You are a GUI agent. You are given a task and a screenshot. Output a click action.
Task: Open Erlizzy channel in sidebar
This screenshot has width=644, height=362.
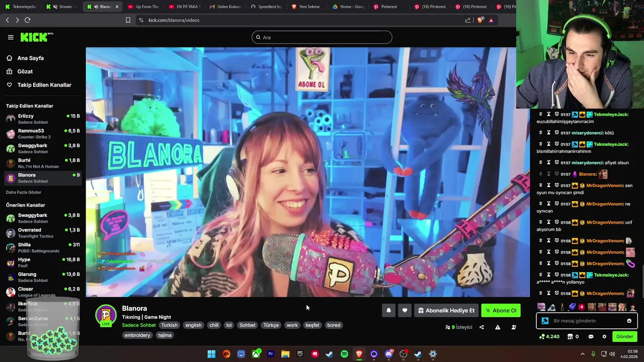[43, 119]
